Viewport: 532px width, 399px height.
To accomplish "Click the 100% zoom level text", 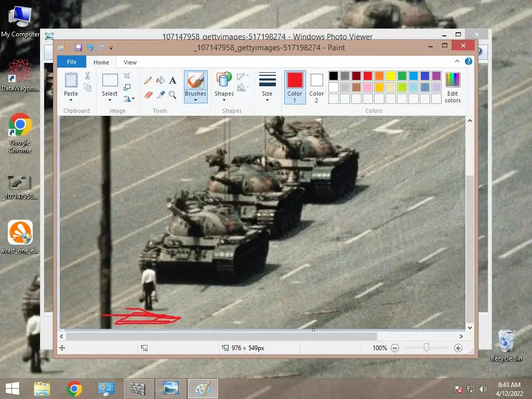I will (380, 348).
